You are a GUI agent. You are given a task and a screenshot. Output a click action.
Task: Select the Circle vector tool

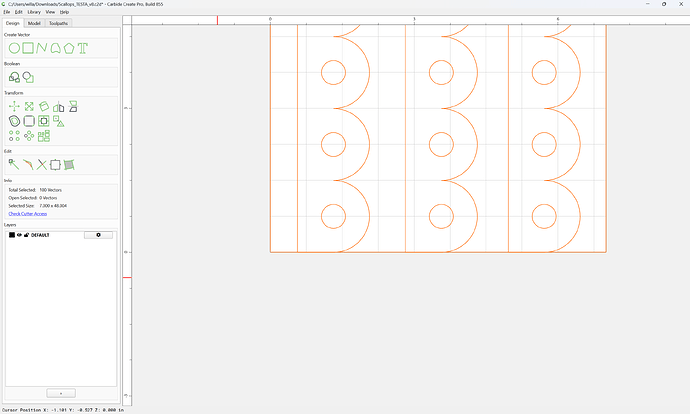(x=14, y=48)
